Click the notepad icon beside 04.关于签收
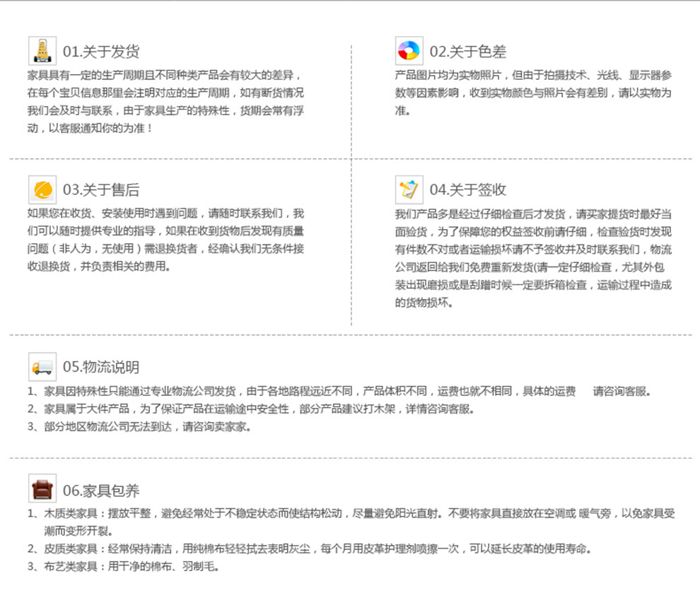This screenshot has width=700, height=600. click(x=409, y=189)
